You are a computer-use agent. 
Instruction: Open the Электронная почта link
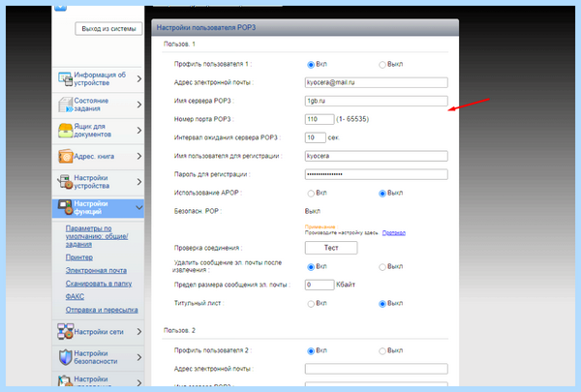coord(96,270)
